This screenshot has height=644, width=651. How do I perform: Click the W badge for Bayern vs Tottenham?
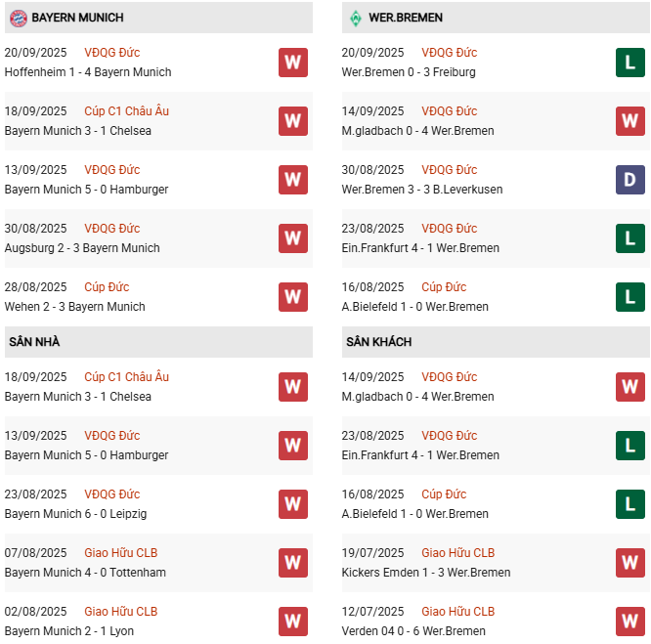pyautogui.click(x=292, y=563)
